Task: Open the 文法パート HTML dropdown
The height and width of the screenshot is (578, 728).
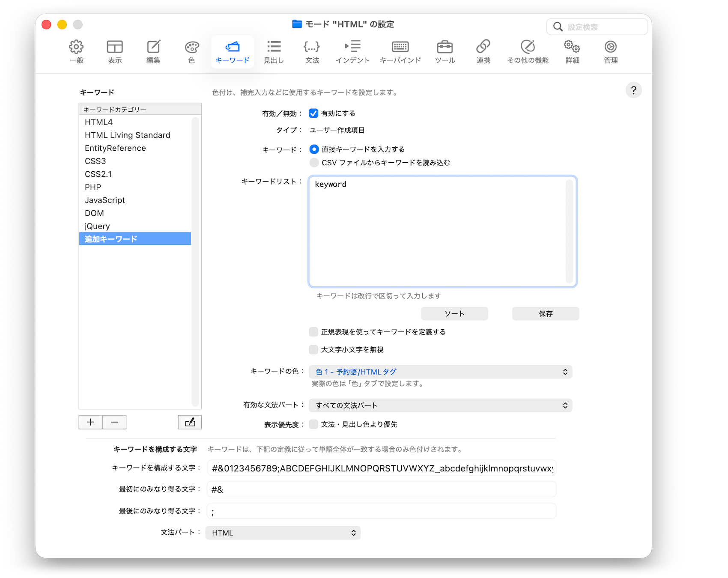Action: [x=283, y=533]
